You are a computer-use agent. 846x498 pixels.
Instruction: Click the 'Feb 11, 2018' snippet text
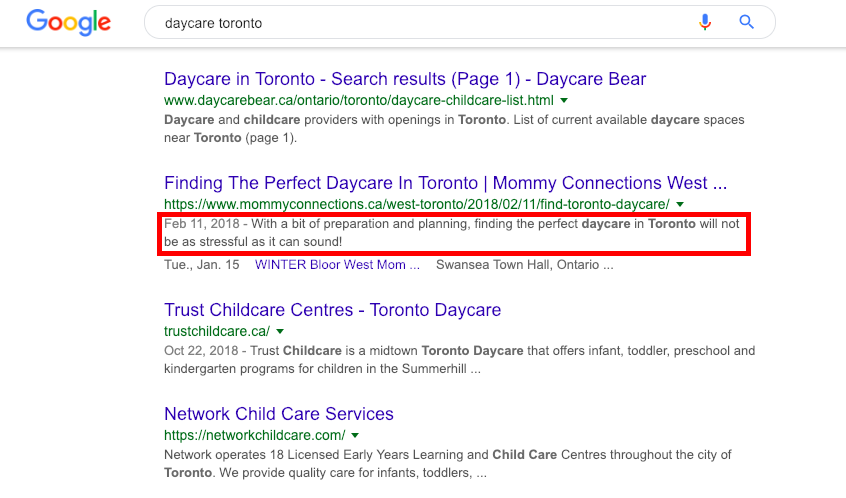(202, 224)
